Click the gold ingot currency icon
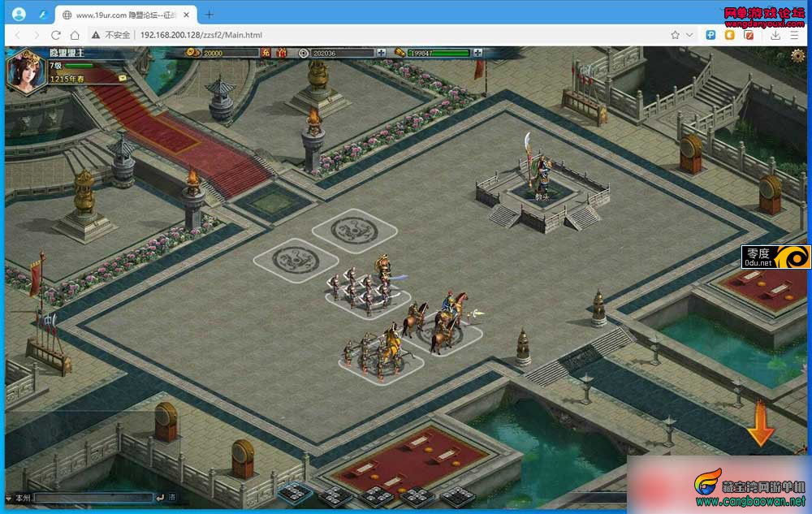812x514 pixels. [x=192, y=53]
